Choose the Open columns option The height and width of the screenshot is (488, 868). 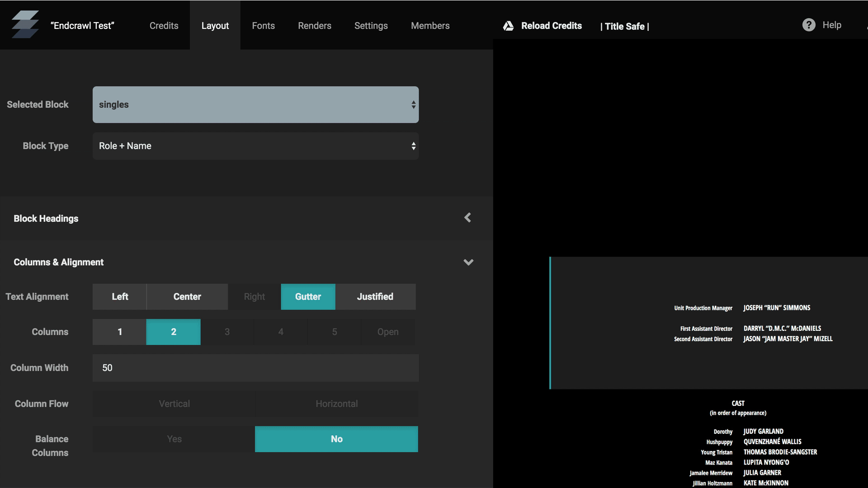[x=387, y=332]
